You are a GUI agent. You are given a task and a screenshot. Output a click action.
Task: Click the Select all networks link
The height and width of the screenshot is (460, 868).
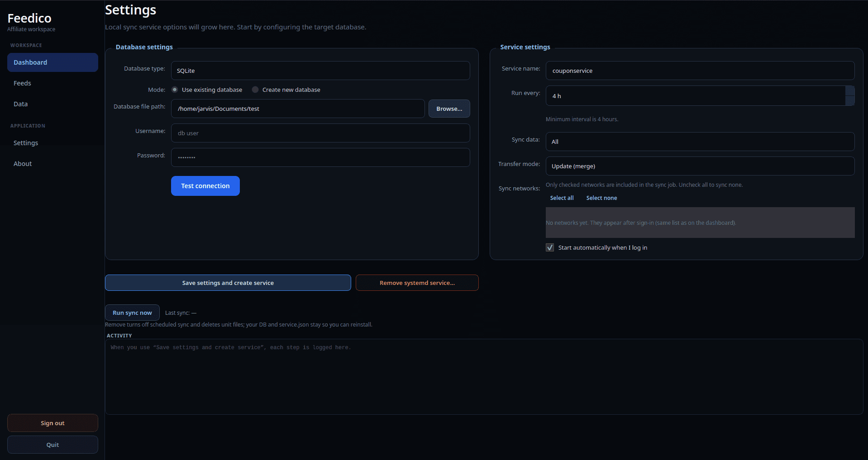tap(562, 198)
